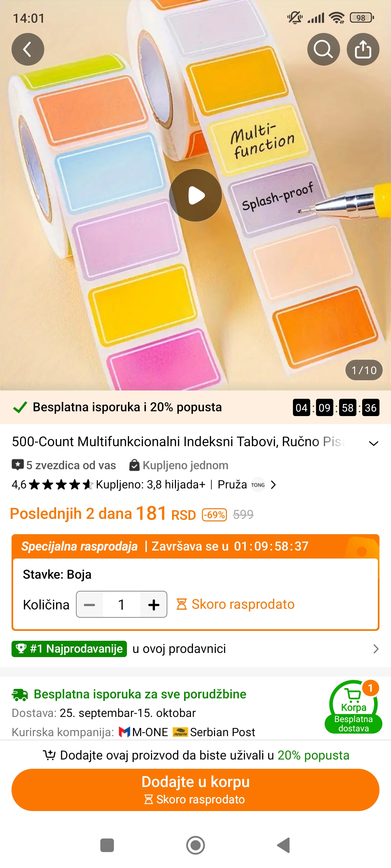Viewport: 391px width, 868px height.
Task: Open #1 Najprodavanije ranking chevron
Action: coord(376,649)
